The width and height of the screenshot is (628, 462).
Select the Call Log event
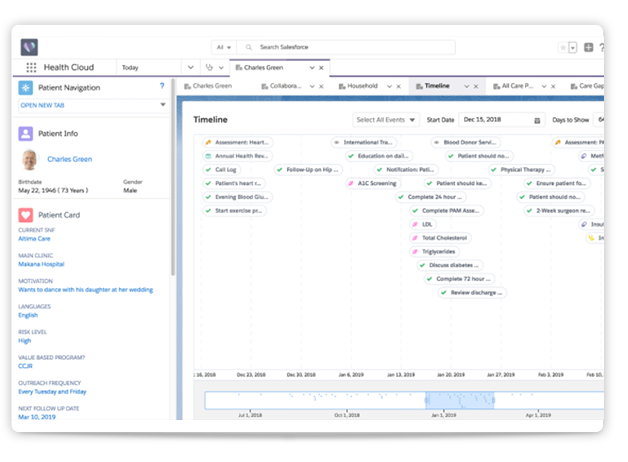(222, 169)
